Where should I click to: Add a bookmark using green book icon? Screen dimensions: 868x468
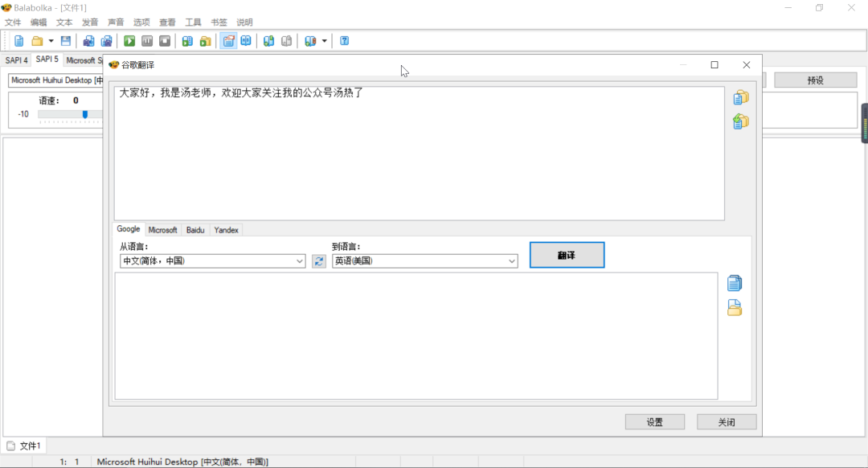(x=268, y=41)
